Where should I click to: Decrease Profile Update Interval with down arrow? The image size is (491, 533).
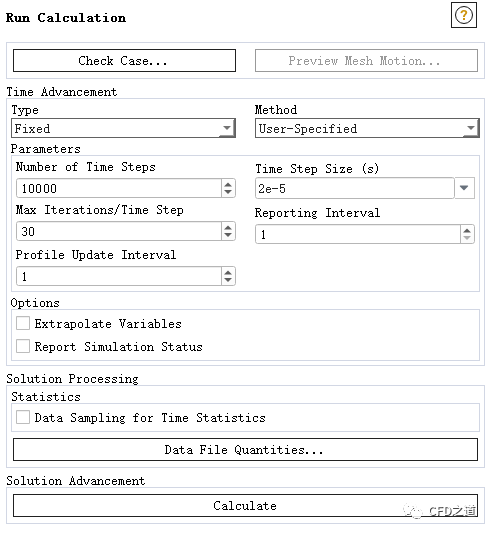point(228,280)
